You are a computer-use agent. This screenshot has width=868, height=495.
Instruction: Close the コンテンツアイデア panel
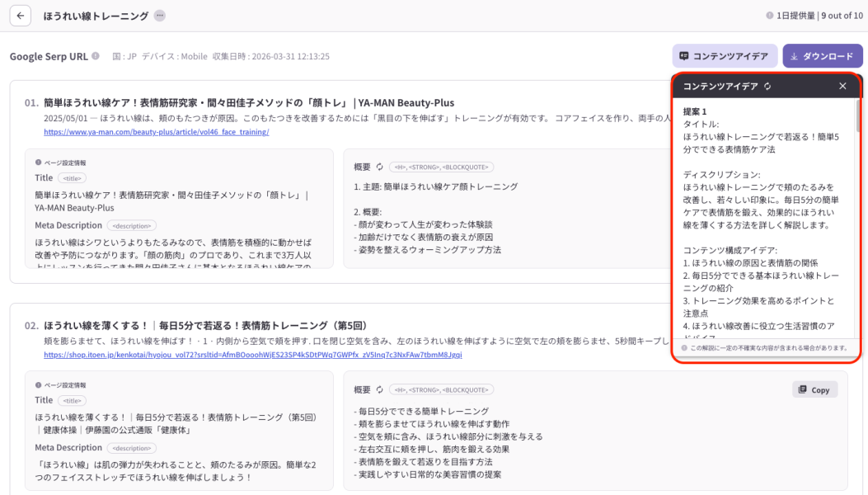tap(842, 86)
